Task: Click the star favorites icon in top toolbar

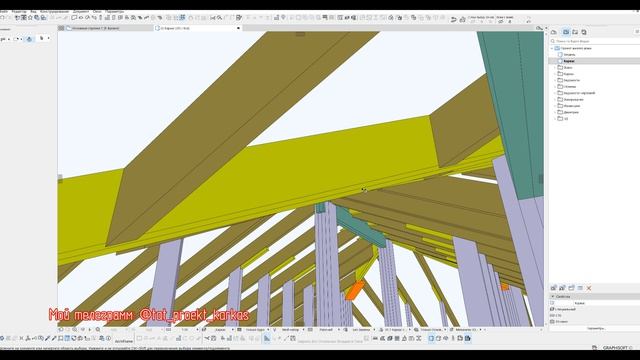Action: tap(30, 18)
